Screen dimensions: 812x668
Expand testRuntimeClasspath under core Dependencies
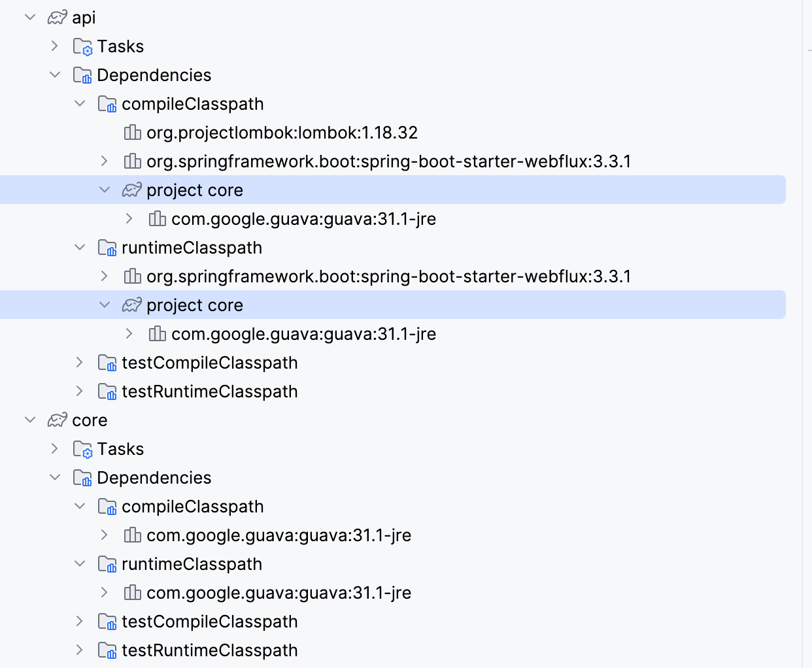coord(80,650)
